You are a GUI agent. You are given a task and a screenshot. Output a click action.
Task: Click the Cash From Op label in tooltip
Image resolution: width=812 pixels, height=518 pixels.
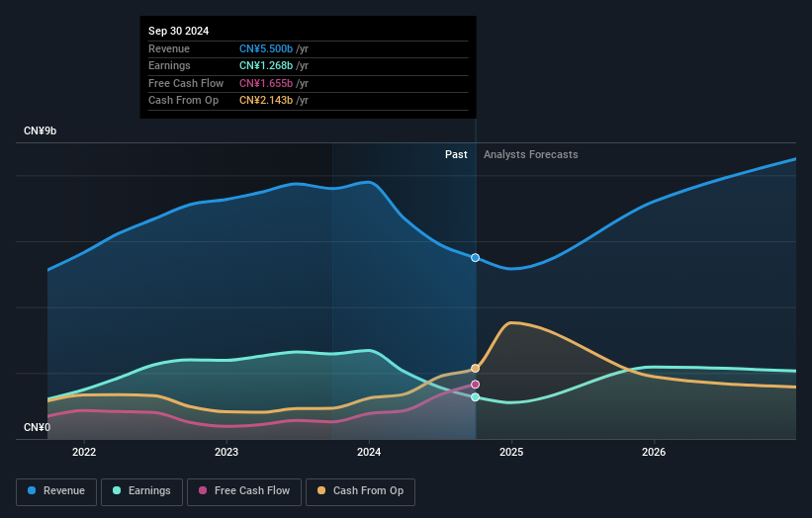coord(183,101)
